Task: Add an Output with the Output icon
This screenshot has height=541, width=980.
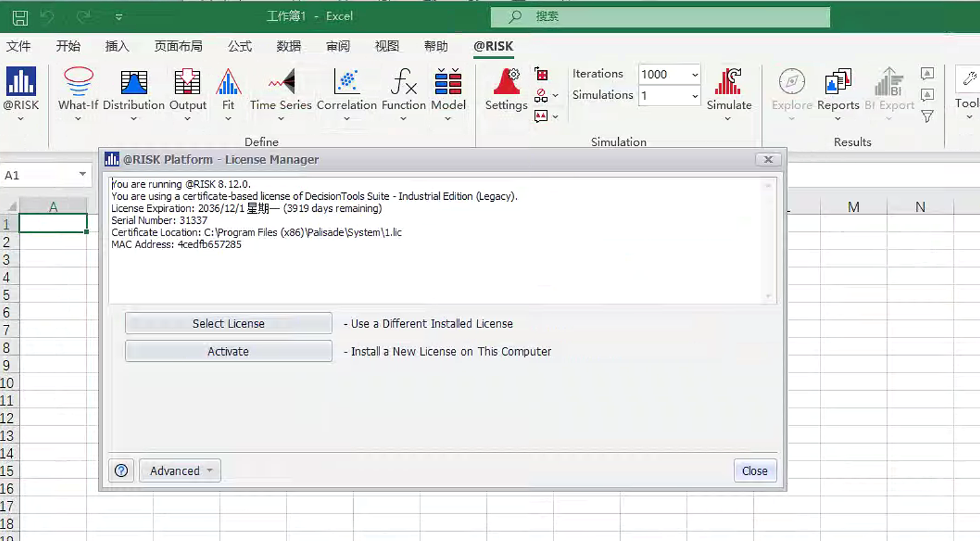Action: (187, 82)
